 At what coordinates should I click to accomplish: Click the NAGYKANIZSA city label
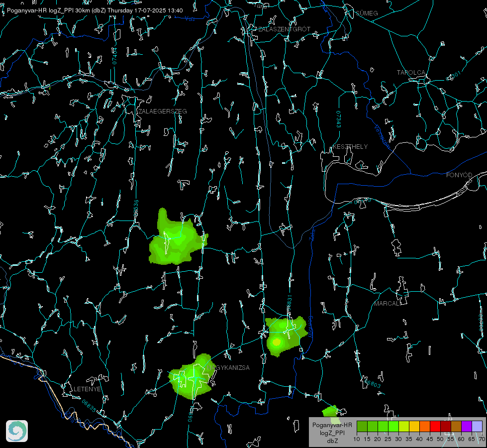tap(228, 368)
